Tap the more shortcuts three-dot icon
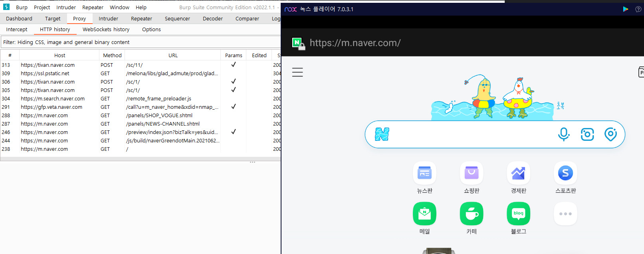 [565, 214]
